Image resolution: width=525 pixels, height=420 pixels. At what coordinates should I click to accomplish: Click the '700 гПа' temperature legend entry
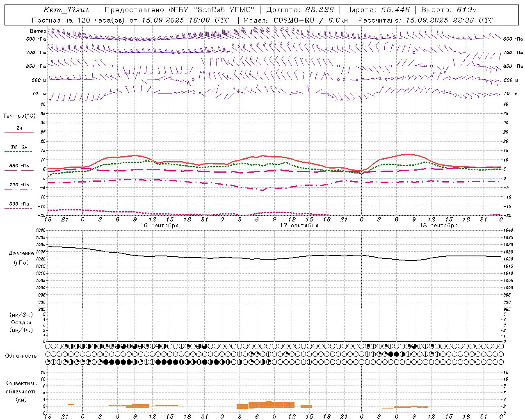click(19, 185)
